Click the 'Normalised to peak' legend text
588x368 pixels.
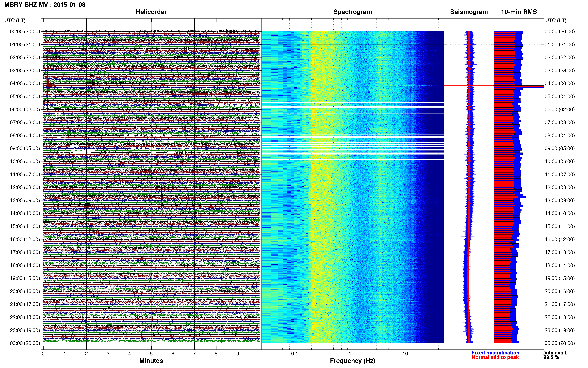pos(495,357)
